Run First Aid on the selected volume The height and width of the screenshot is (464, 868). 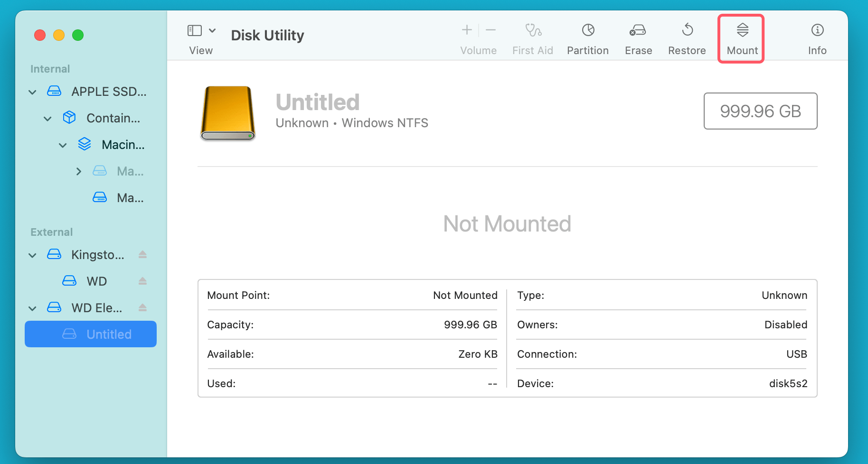[533, 38]
